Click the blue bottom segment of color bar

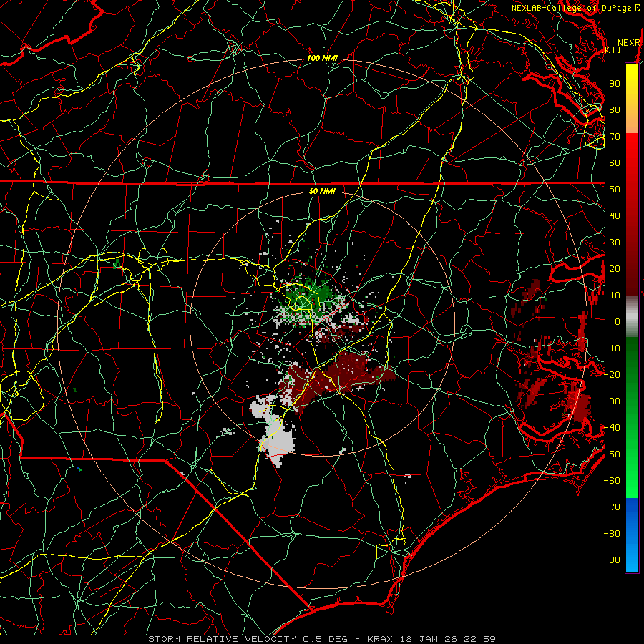click(632, 535)
